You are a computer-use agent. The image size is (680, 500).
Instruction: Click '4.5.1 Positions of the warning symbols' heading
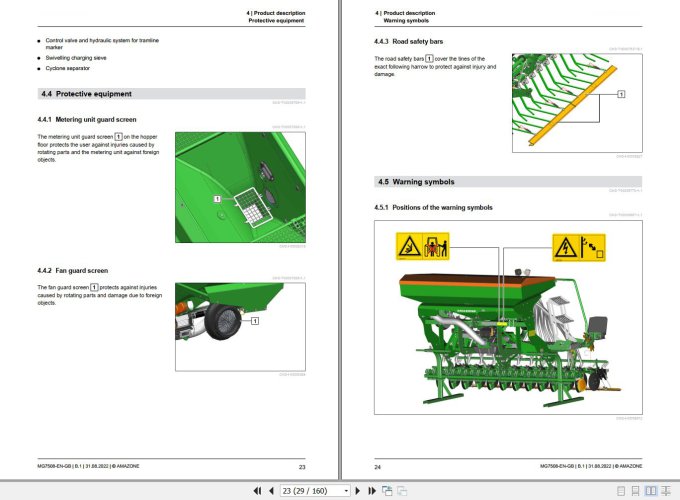[x=433, y=207]
